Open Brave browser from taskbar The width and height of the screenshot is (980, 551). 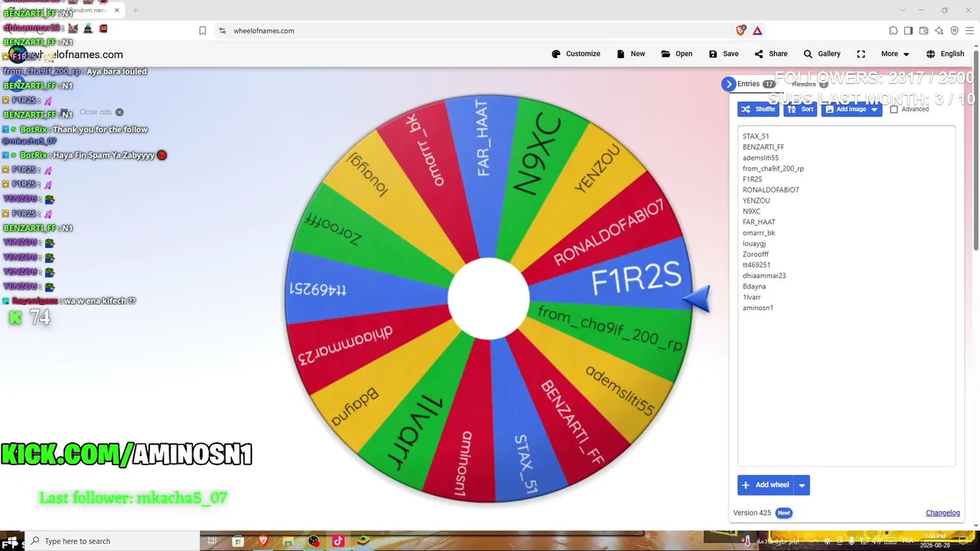point(263,541)
